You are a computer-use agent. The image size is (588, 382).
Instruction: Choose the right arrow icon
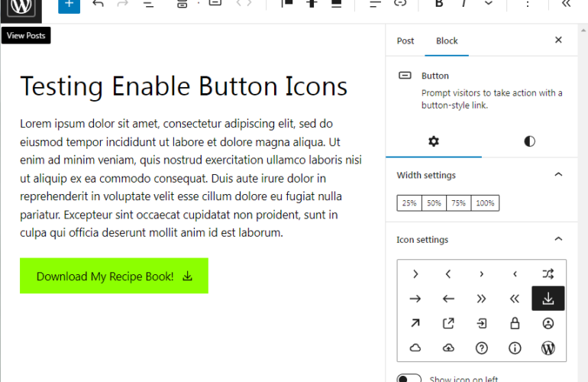pyautogui.click(x=415, y=299)
